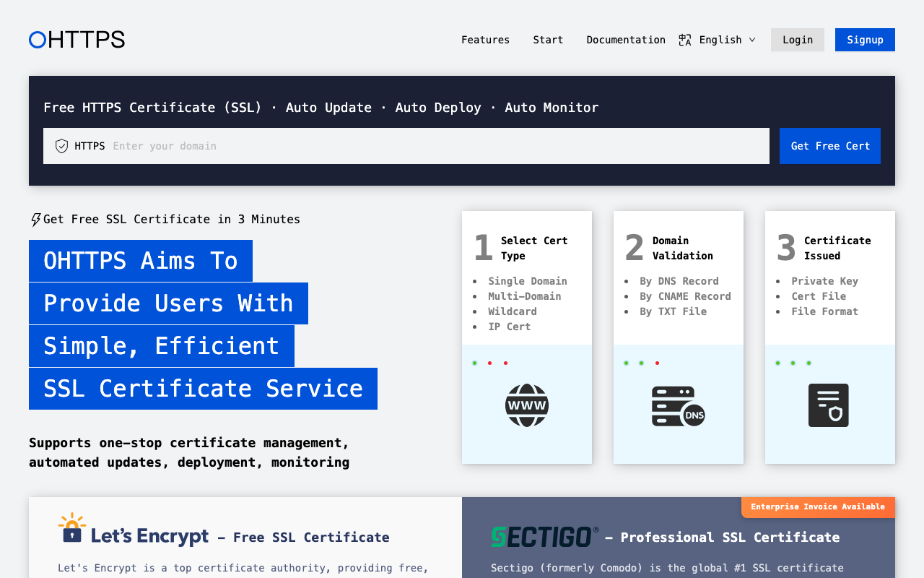Click the Single Domain list item
Viewport: 924px width, 578px height.
(528, 281)
